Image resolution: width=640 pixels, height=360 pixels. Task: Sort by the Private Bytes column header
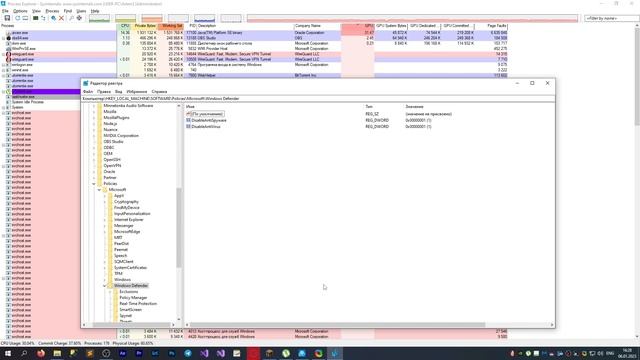(144, 26)
